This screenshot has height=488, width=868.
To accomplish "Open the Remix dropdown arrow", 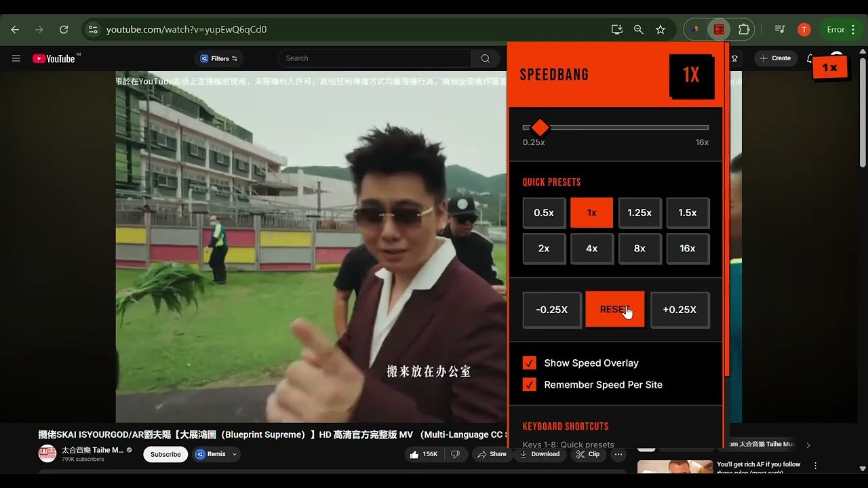I will tap(235, 454).
